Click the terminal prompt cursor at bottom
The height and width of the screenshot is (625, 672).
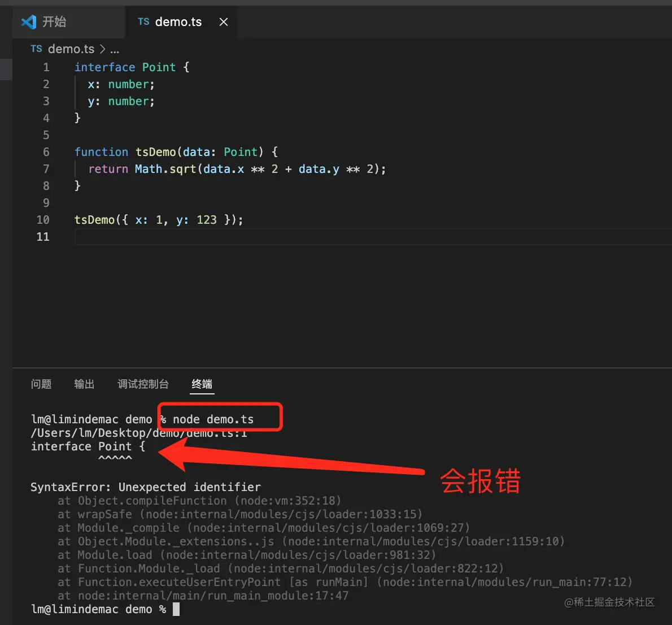pos(176,609)
